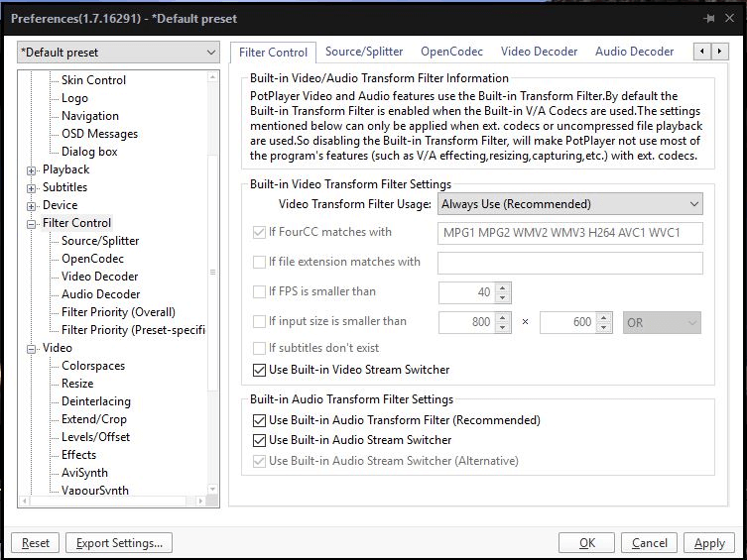Select Filter Control in the tree
The height and width of the screenshot is (560, 747).
76,223
